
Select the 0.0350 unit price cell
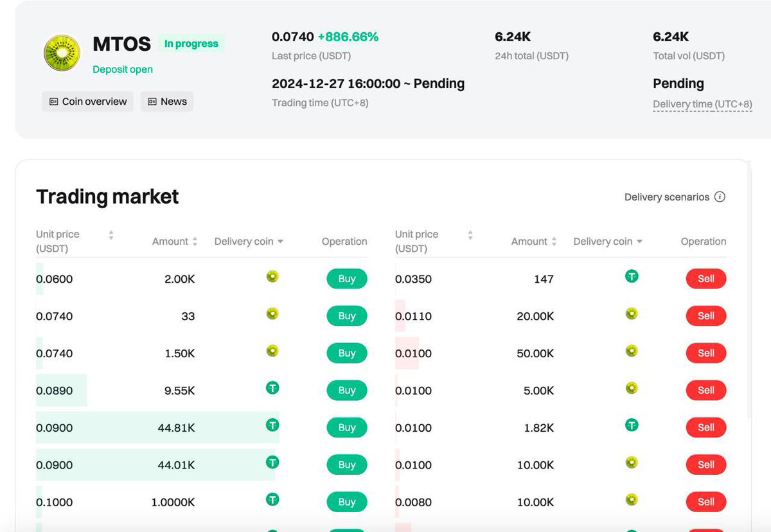(413, 279)
